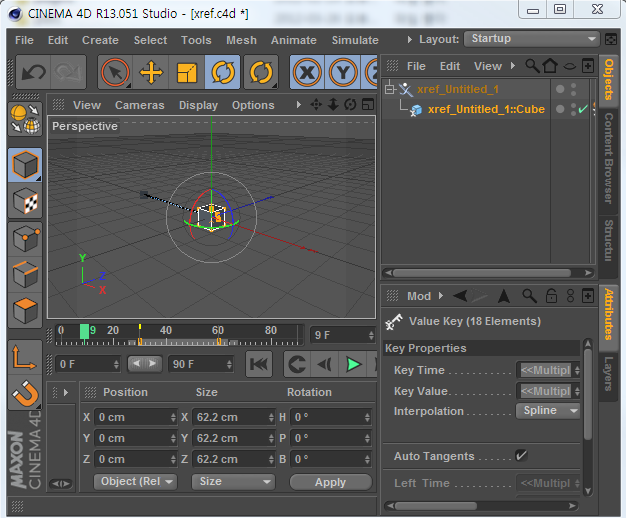626x518 pixels.
Task: Toggle the Snap magnet icon
Action: (x=25, y=393)
